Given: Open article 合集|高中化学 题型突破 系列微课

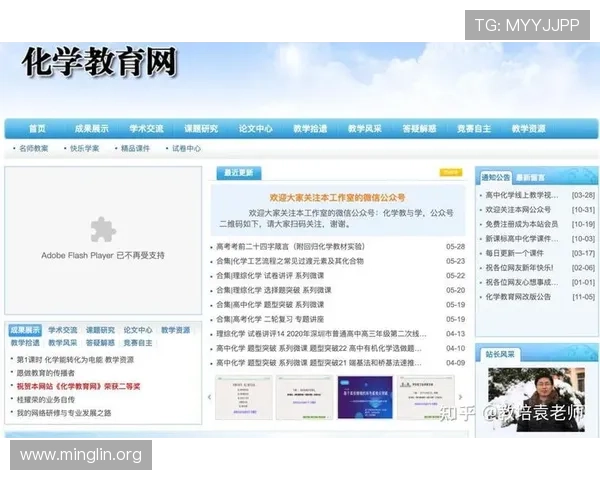Looking at the screenshot, I should point(270,305).
